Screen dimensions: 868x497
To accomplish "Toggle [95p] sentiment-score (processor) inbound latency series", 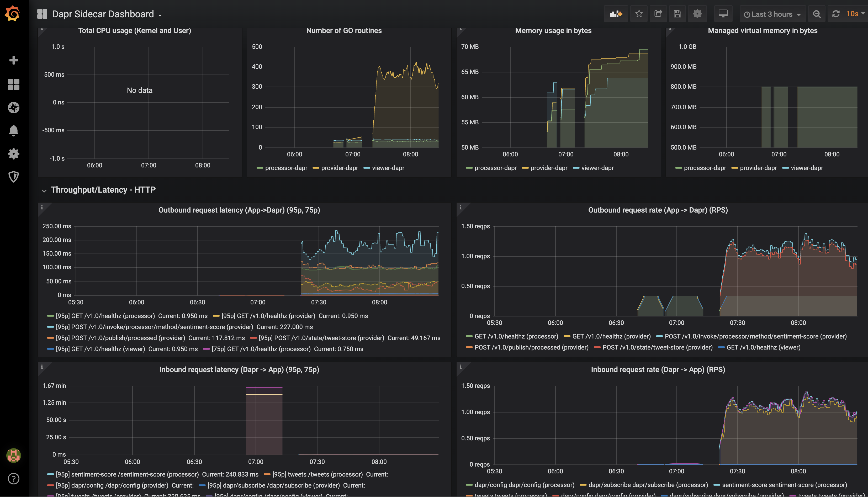I will (x=127, y=474).
